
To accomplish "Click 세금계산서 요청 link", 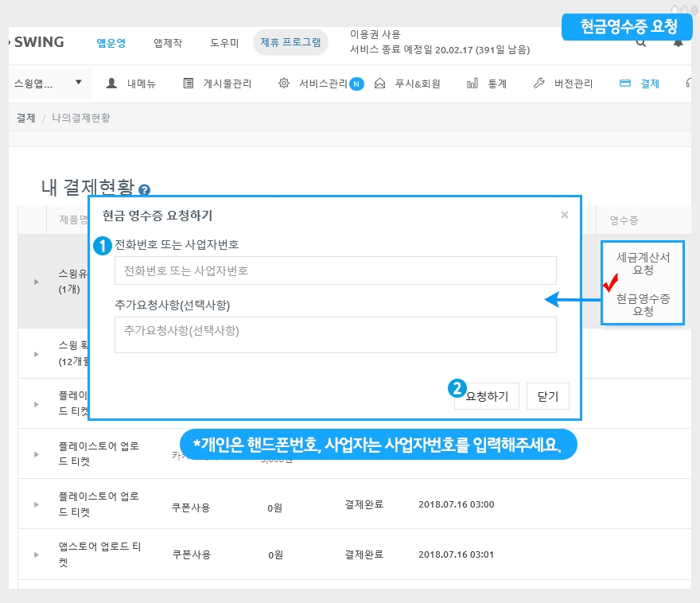I will 643,263.
